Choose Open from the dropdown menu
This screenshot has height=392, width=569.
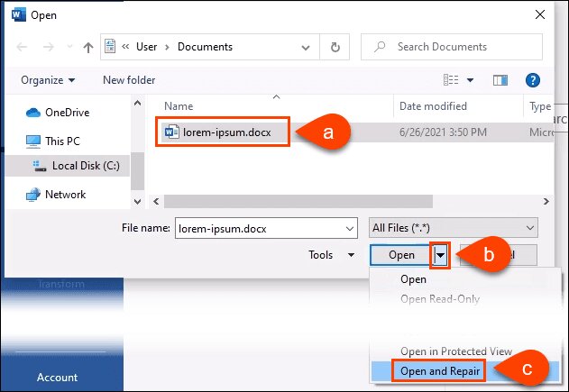[x=413, y=279]
